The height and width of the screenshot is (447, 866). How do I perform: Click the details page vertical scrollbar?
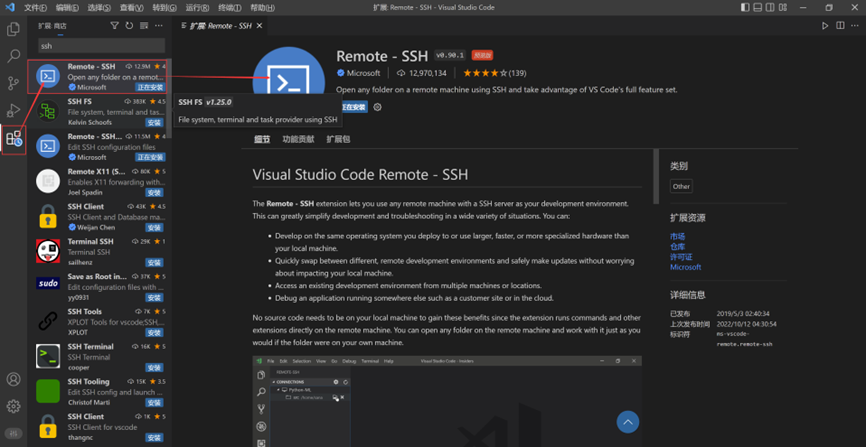[656, 177]
